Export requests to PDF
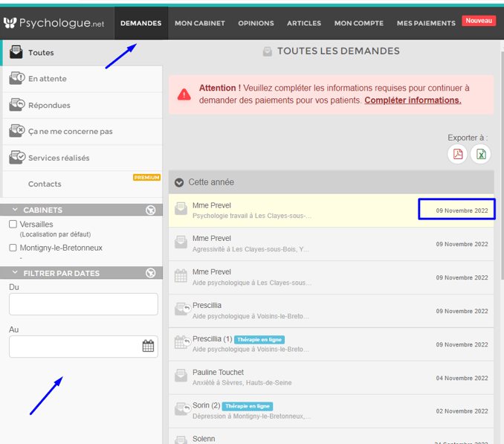The height and width of the screenshot is (444, 504). tap(457, 154)
